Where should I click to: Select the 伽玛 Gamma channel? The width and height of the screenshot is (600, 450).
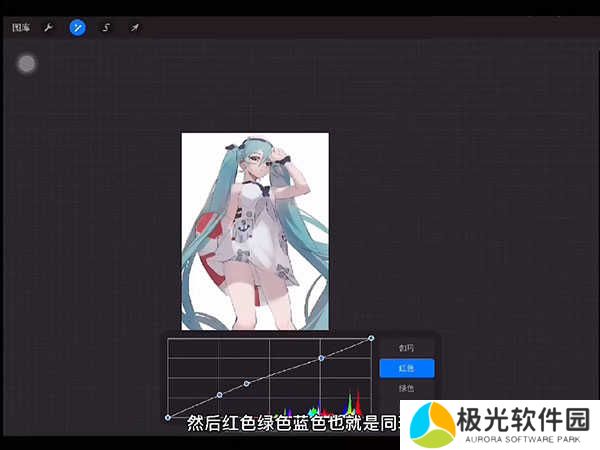coord(406,348)
